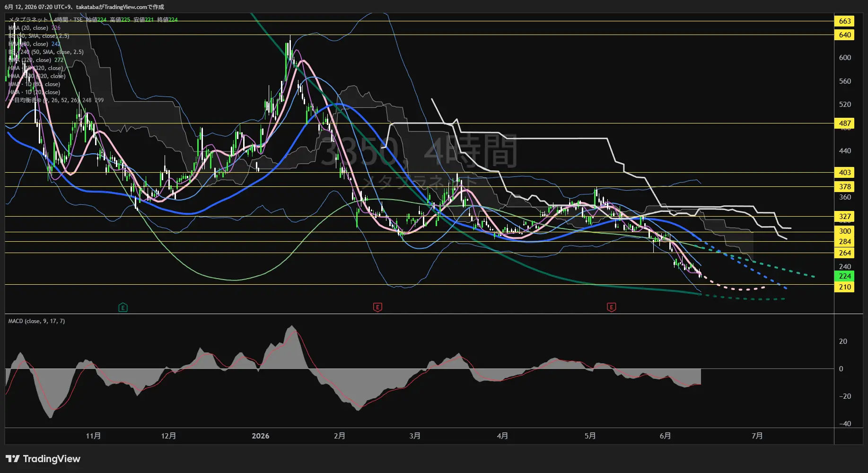Screen dimensions: 868x473
Task: Click the HMA 1D (80, close) legend
Action: click(34, 84)
